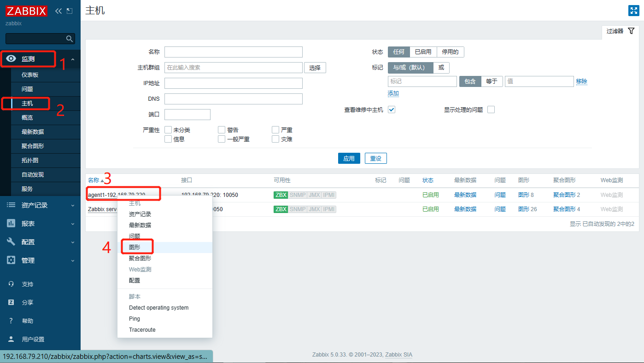Click the bar chart icon beside 报表
Image resolution: width=644 pixels, height=363 pixels.
[x=11, y=224]
